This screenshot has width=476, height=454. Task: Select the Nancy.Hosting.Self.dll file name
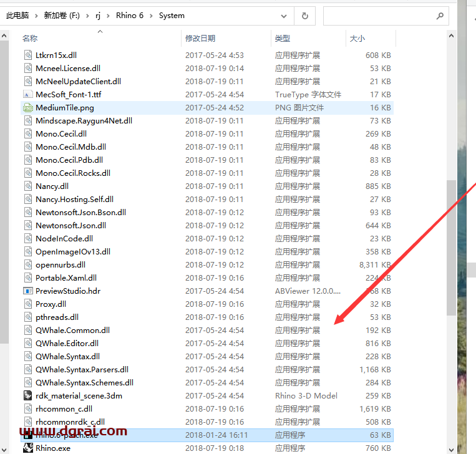pyautogui.click(x=74, y=200)
